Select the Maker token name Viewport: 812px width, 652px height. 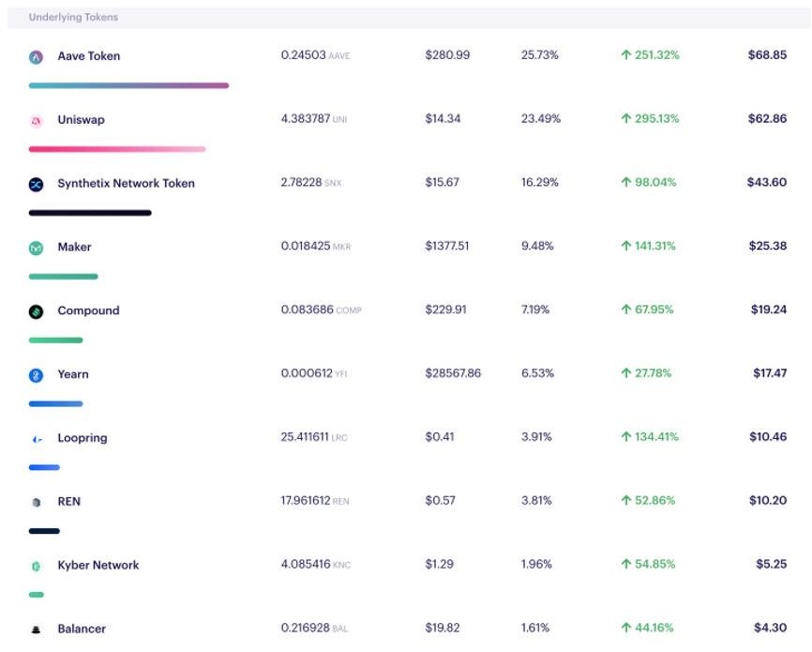tap(77, 247)
